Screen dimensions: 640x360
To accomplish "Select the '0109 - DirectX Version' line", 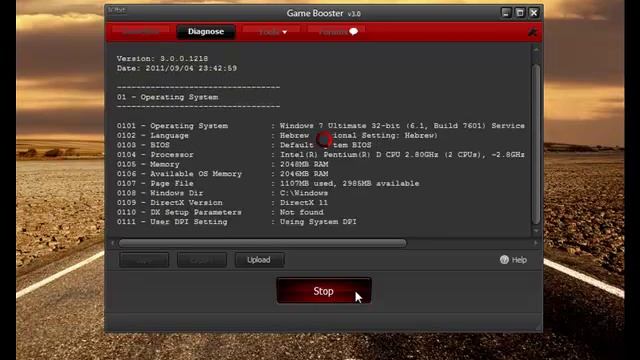I will pos(222,202).
